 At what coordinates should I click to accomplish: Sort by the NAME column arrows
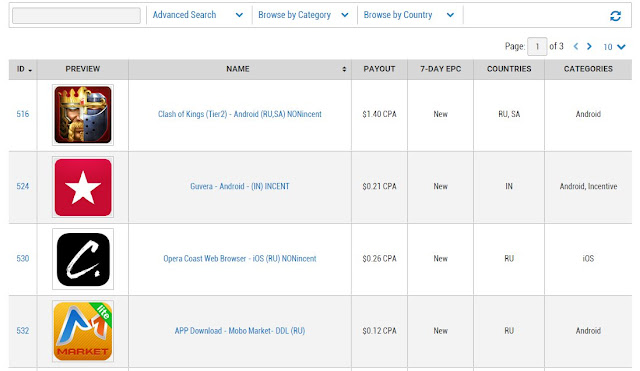click(344, 69)
